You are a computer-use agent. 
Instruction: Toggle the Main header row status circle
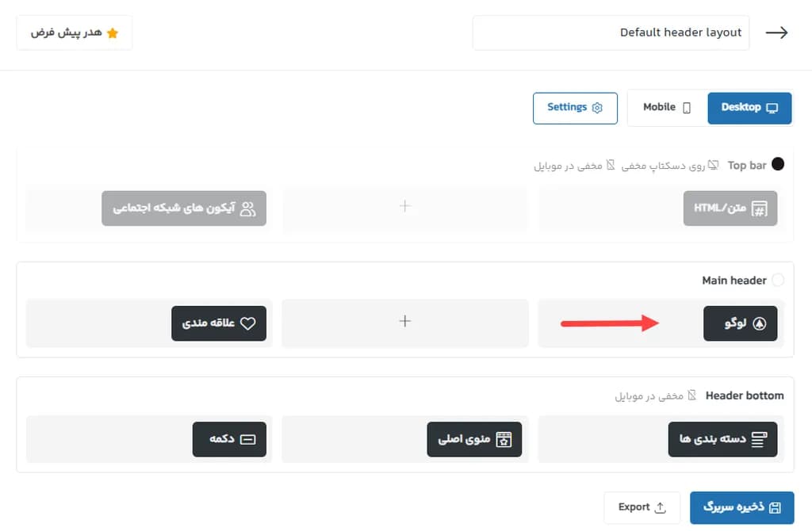pyautogui.click(x=778, y=281)
